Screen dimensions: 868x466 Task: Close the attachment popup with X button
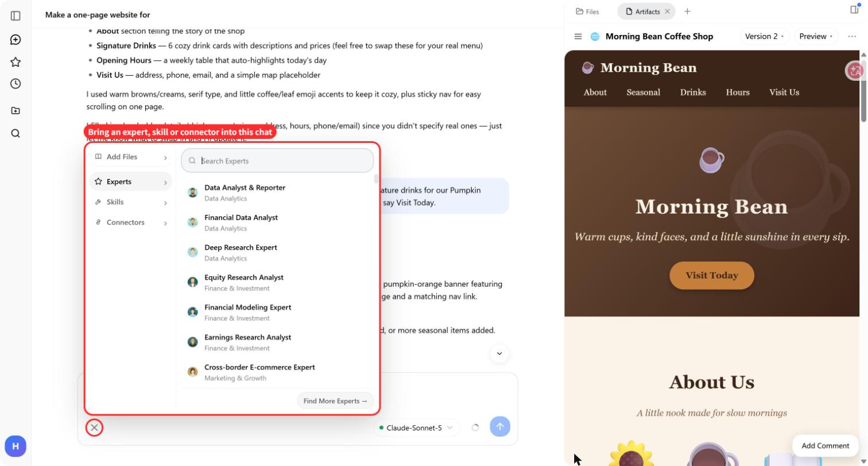(x=95, y=428)
